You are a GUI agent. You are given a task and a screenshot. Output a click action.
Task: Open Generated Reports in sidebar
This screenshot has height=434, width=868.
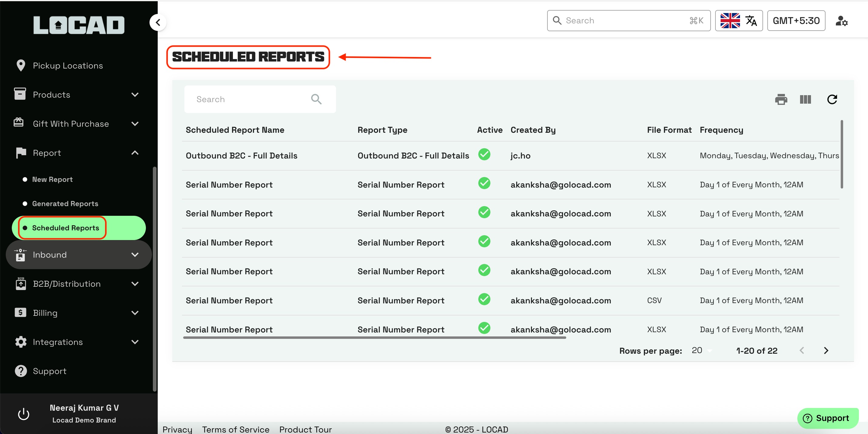65,204
